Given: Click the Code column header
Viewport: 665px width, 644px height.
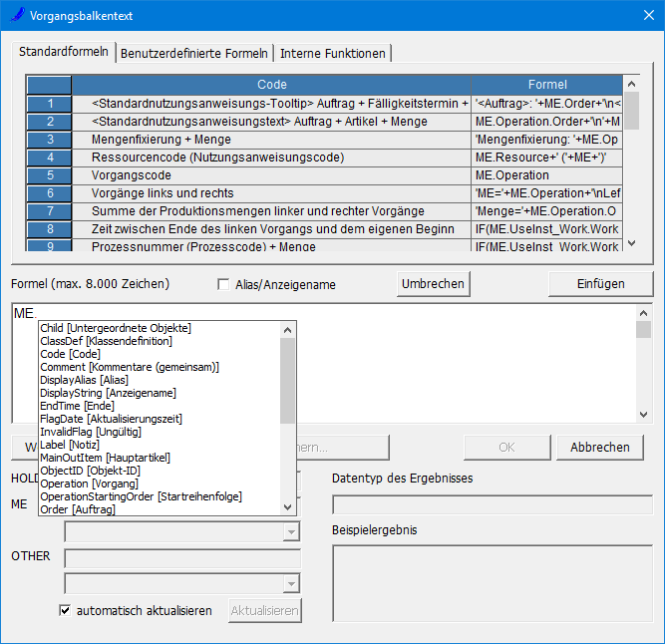Looking at the screenshot, I should pyautogui.click(x=271, y=85).
